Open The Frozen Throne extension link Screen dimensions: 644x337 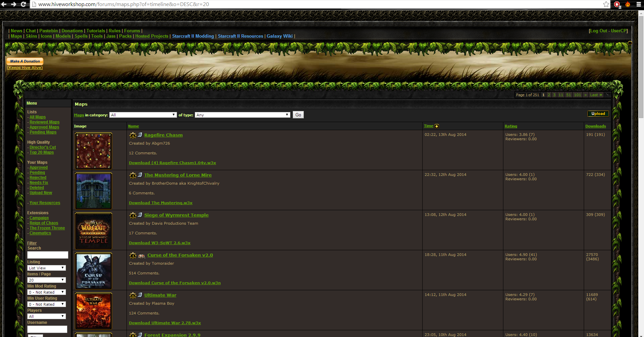(x=47, y=228)
